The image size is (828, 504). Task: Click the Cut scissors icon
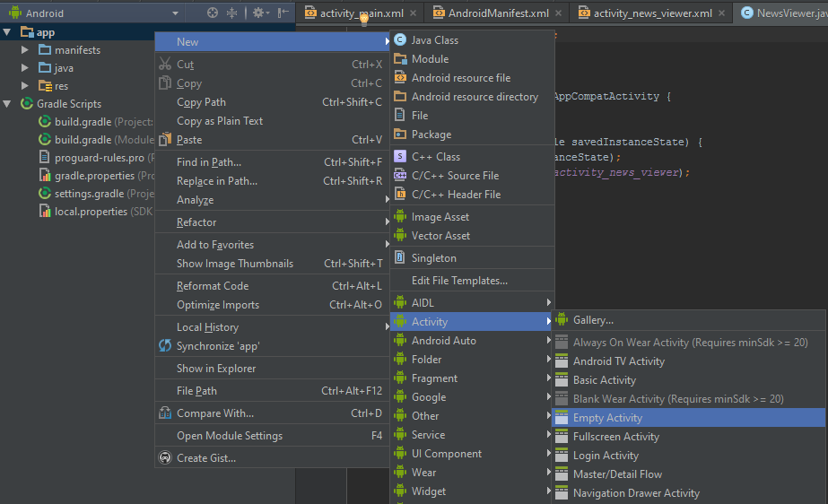164,65
